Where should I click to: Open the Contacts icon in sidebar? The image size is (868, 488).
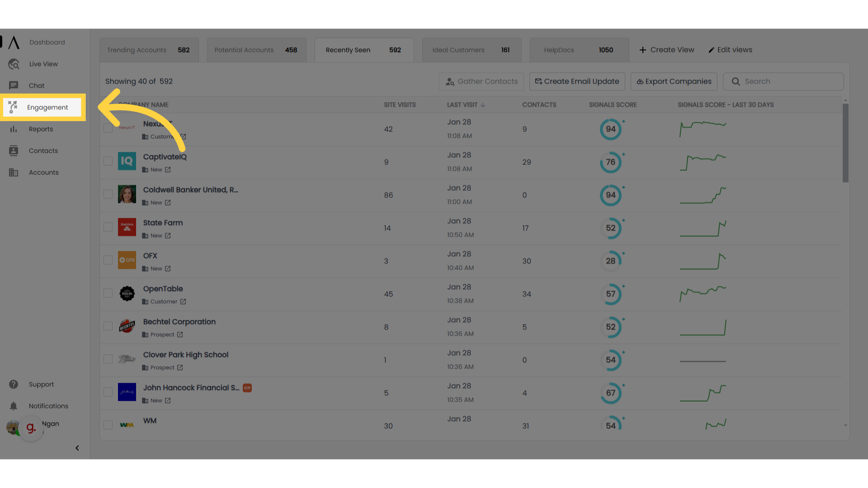tap(14, 151)
